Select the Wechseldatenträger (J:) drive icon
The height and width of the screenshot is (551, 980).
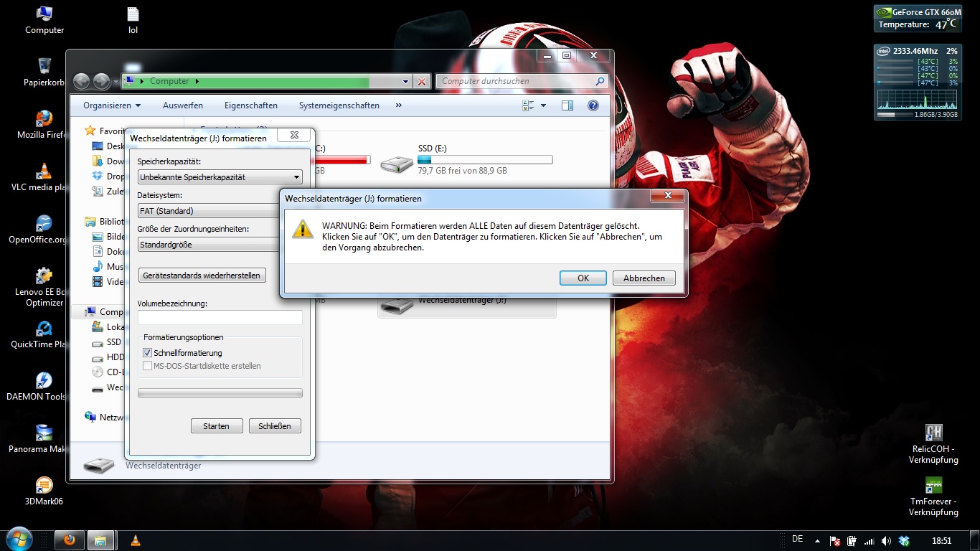coord(397,306)
